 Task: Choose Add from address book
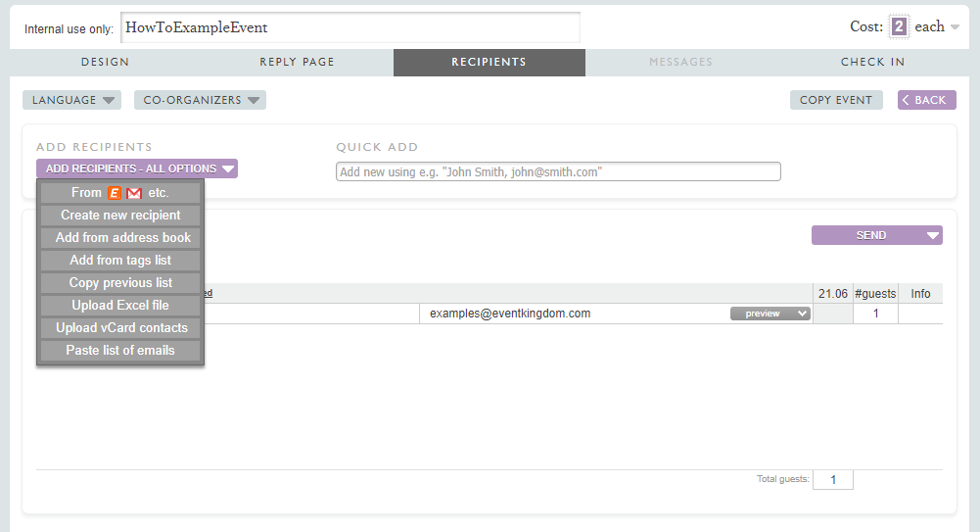pos(120,238)
